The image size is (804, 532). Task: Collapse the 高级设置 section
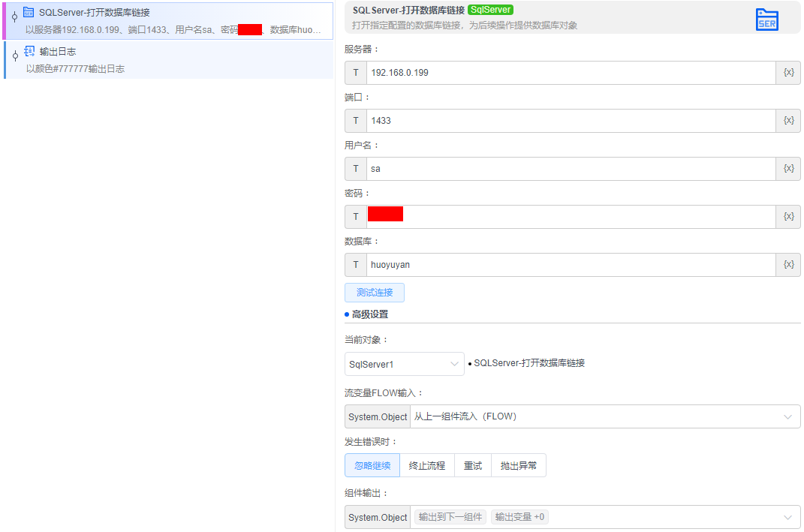[x=367, y=314]
